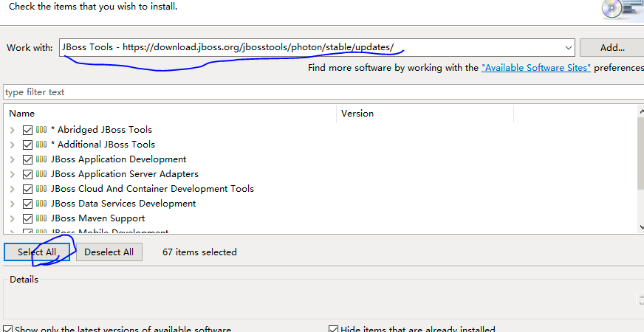Expand JBoss Data Services Development node
Screen dimensions: 644x332
(13, 204)
